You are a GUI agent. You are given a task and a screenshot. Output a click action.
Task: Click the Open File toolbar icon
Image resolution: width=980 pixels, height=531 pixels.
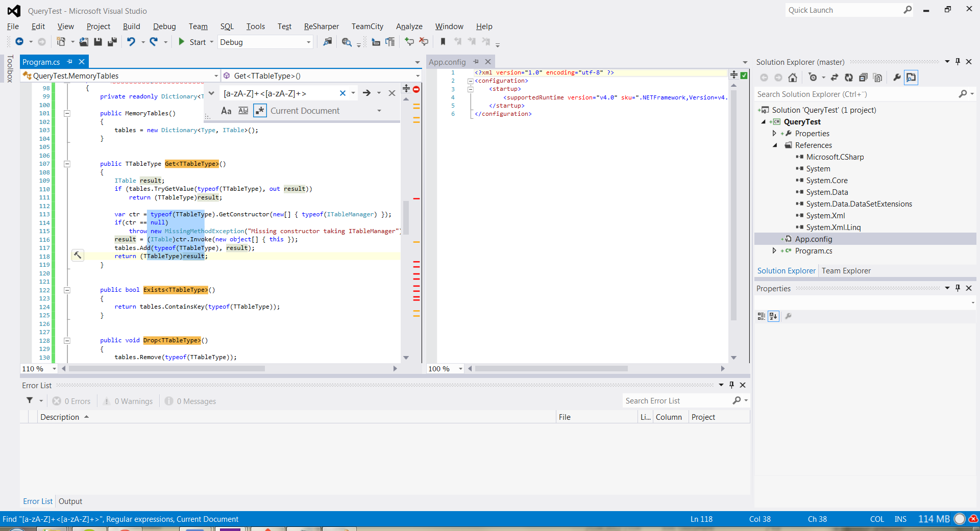tap(84, 42)
